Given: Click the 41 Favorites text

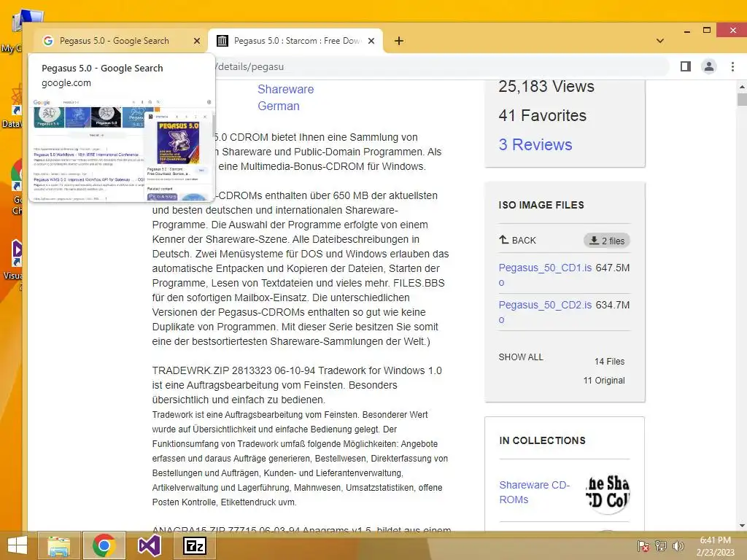Looking at the screenshot, I should pos(542,115).
